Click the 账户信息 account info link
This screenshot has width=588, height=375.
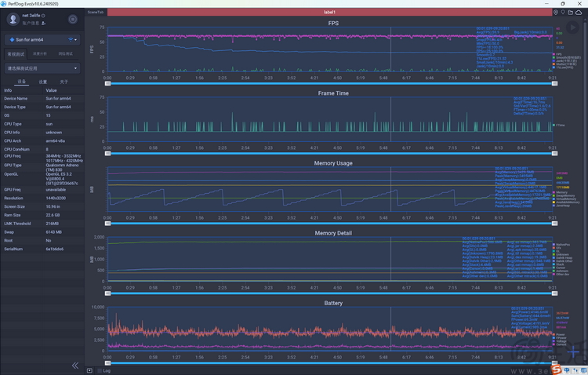[31, 24]
